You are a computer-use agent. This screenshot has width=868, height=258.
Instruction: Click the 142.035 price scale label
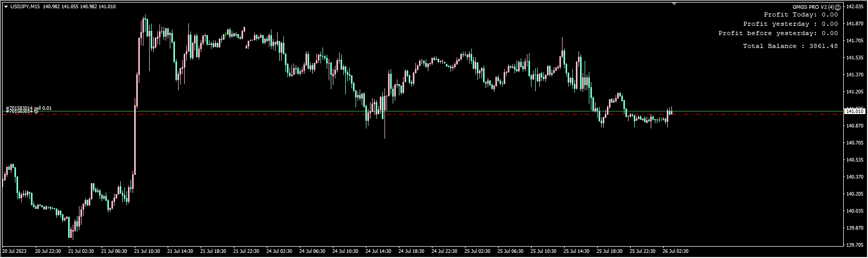point(855,7)
